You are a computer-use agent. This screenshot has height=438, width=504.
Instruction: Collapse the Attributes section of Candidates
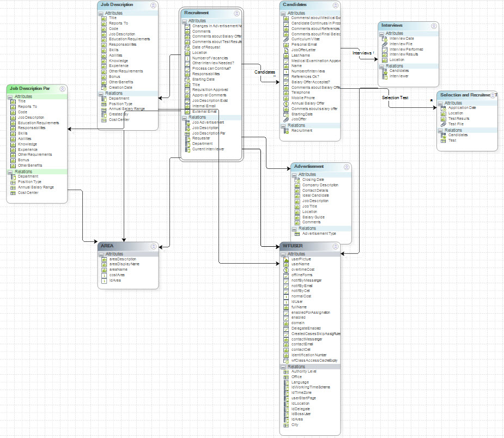(x=283, y=13)
